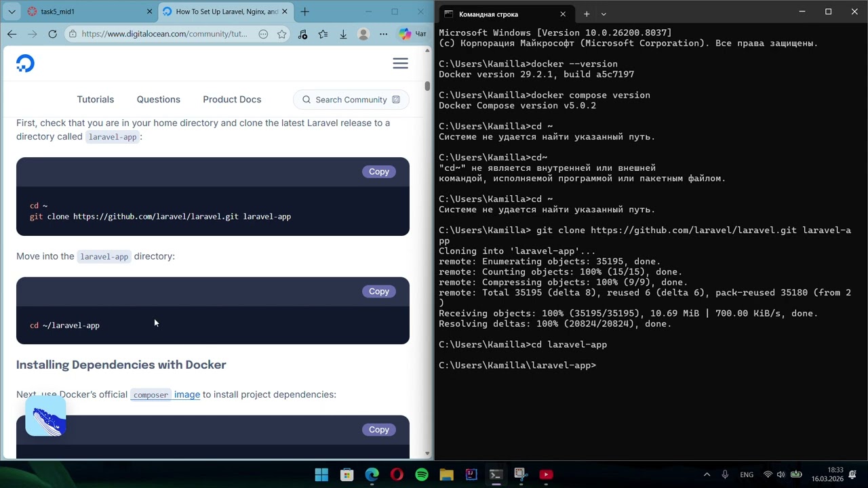Click 'Docker Compose version v5.0.2' line
This screenshot has width=868, height=488.
[x=517, y=106]
